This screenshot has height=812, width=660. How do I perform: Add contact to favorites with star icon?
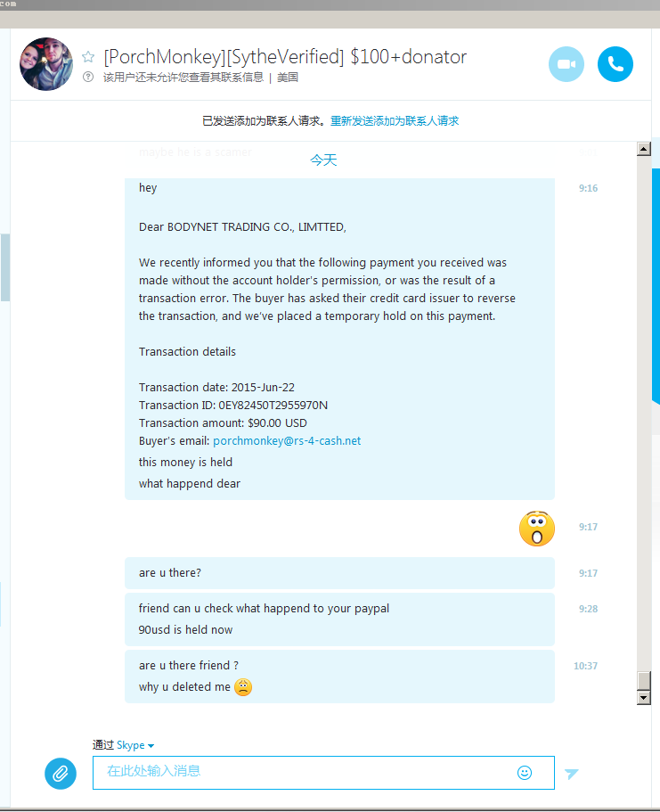pyautogui.click(x=88, y=56)
